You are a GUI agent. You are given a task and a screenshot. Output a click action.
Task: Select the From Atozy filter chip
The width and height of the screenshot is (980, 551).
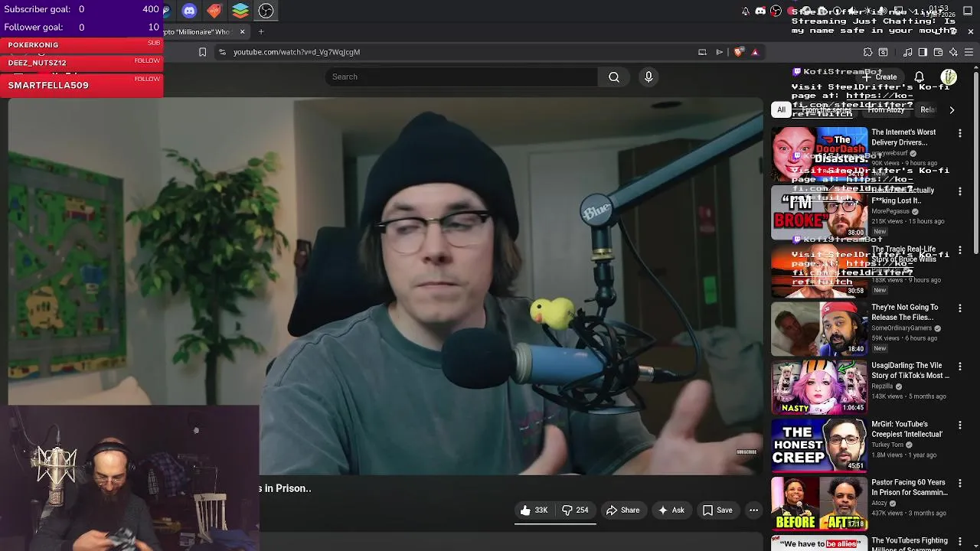coord(886,109)
